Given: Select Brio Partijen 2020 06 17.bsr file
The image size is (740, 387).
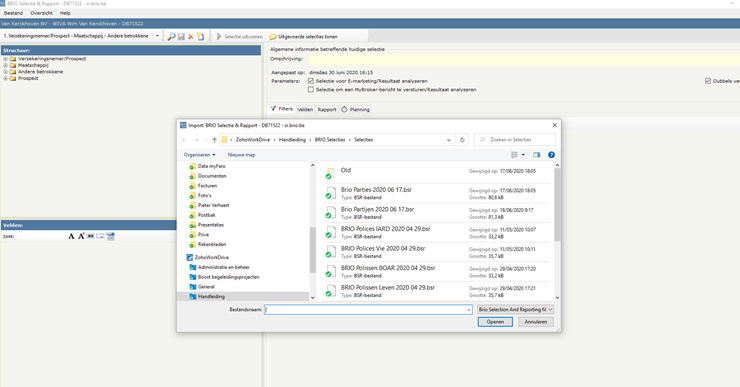Looking at the screenshot, I should pyautogui.click(x=437, y=212).
